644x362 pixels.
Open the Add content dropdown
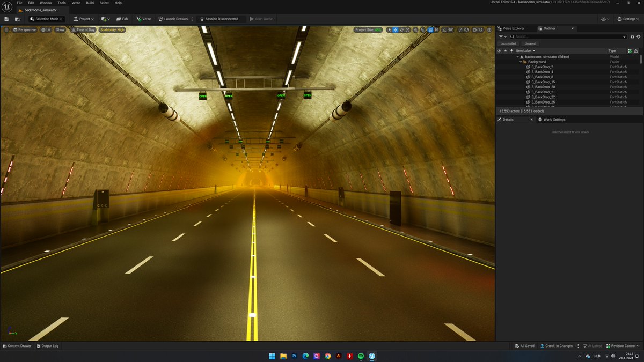(105, 19)
